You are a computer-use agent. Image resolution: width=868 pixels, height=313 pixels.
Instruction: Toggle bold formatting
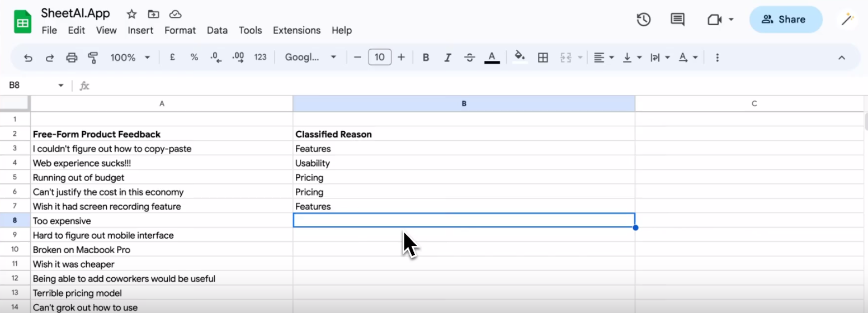click(426, 57)
